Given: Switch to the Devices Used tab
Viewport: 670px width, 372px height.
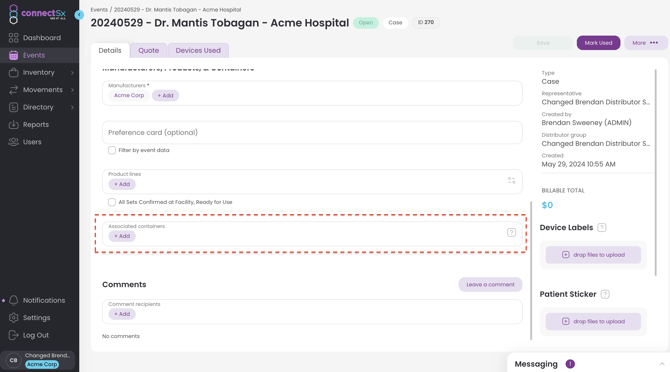Looking at the screenshot, I should pos(198,50).
